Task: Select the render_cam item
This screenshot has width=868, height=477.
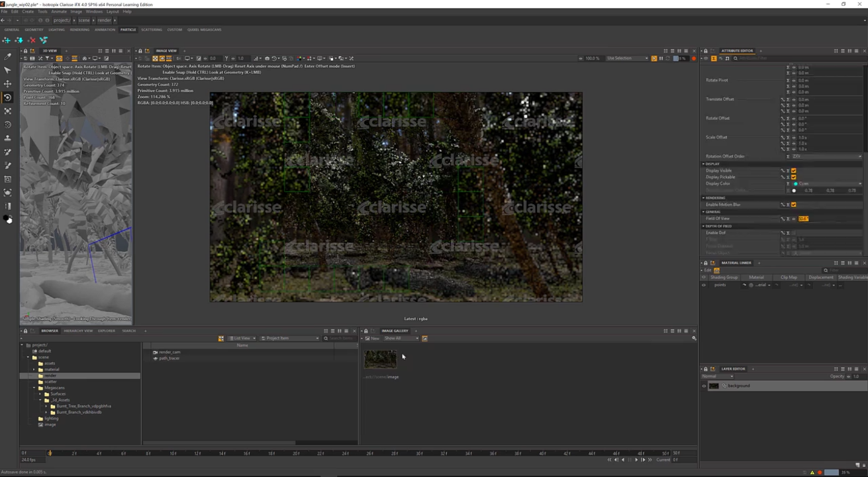Action: [x=169, y=352]
